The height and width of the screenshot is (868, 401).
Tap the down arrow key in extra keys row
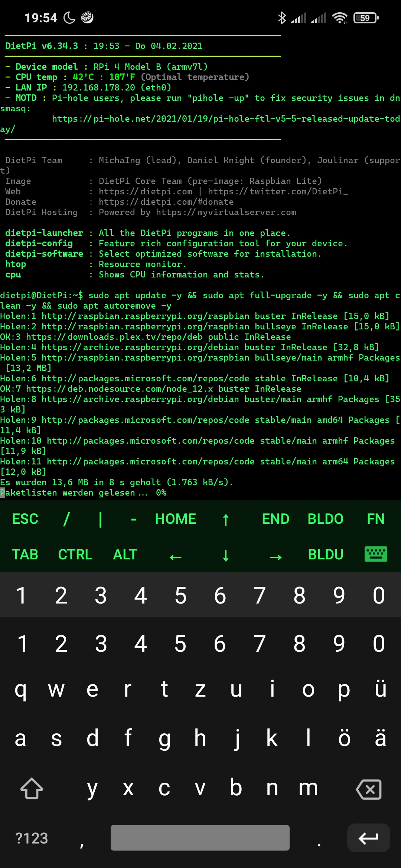pos(225,555)
